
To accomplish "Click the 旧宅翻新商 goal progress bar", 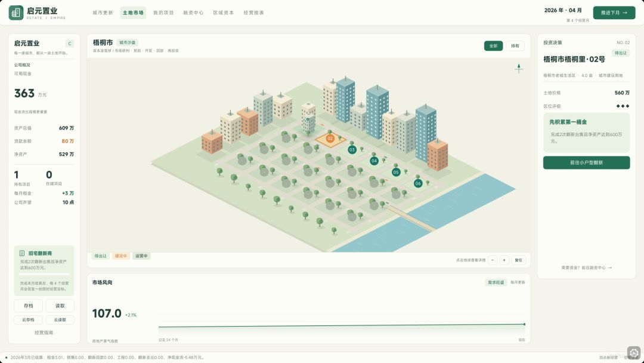I will [44, 274].
